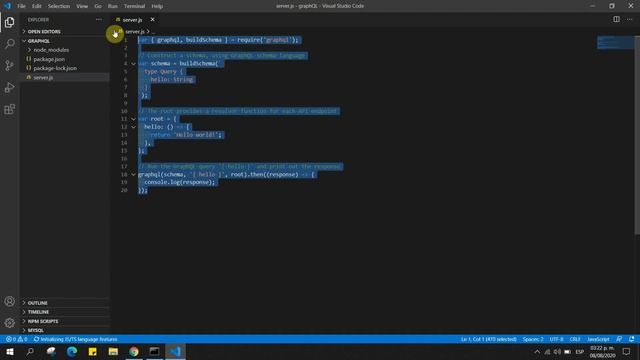
Task: Change CRLF end of line sequence
Action: 575,339
